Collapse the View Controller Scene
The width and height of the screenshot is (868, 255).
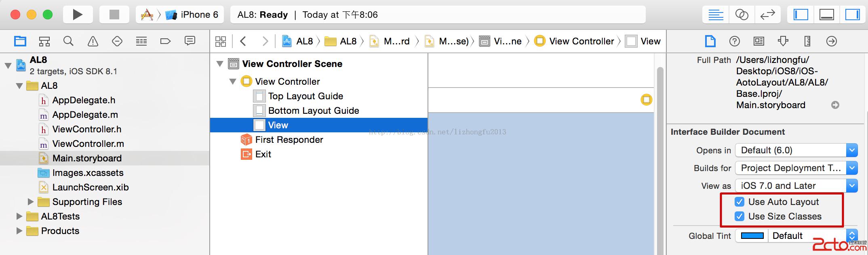[x=220, y=64]
